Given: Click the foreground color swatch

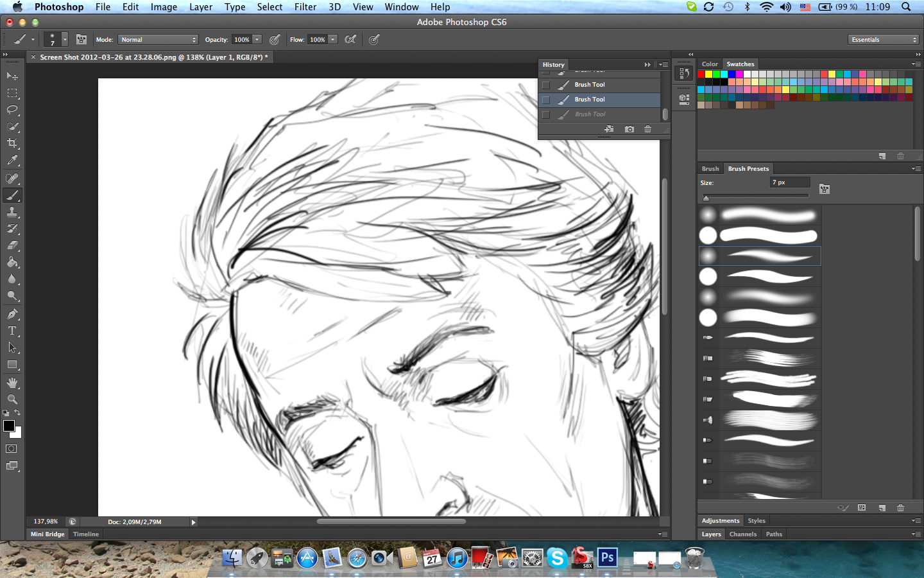Looking at the screenshot, I should (9, 426).
